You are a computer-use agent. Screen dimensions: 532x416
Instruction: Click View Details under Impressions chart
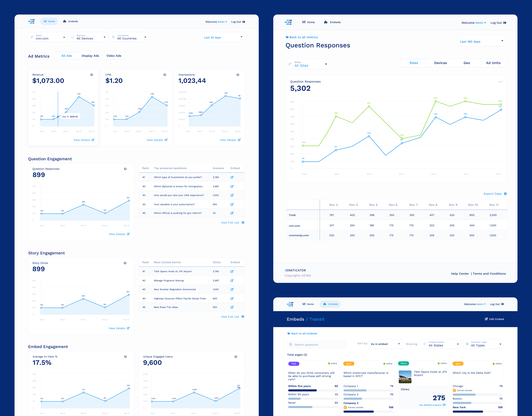[230, 140]
